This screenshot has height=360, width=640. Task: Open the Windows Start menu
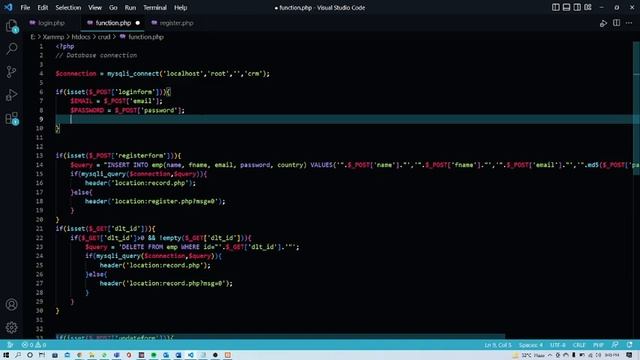tap(6, 355)
